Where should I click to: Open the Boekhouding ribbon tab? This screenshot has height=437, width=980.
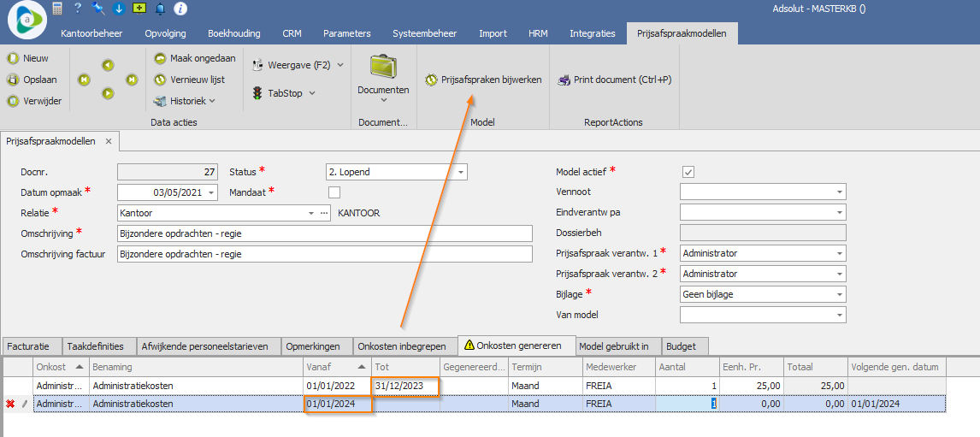click(x=233, y=33)
